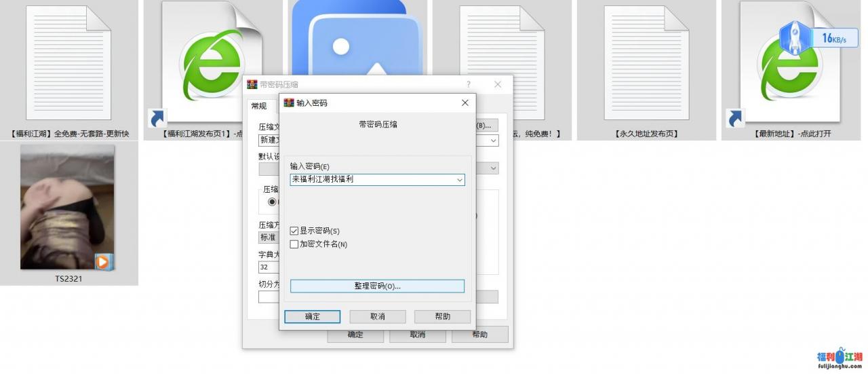Select the radio button under 压缩 group
The width and height of the screenshot is (868, 374).
(273, 202)
